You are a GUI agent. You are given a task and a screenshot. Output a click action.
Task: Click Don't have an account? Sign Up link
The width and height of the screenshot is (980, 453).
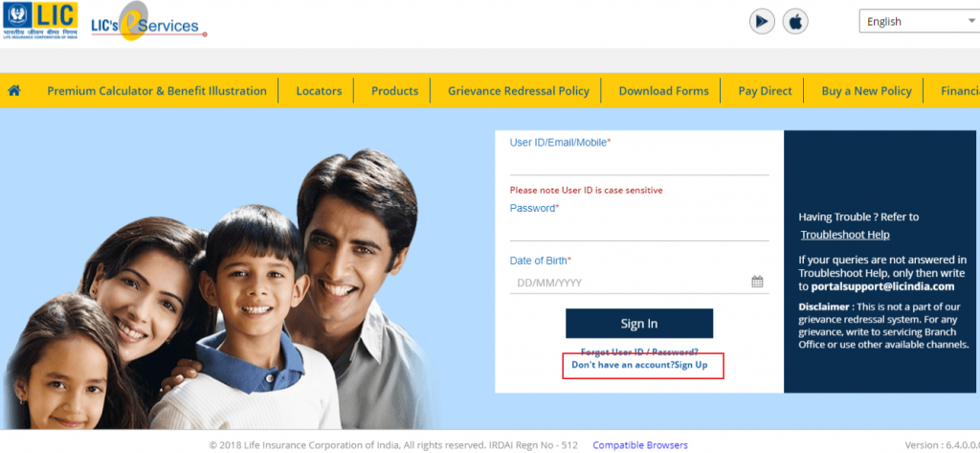(639, 364)
